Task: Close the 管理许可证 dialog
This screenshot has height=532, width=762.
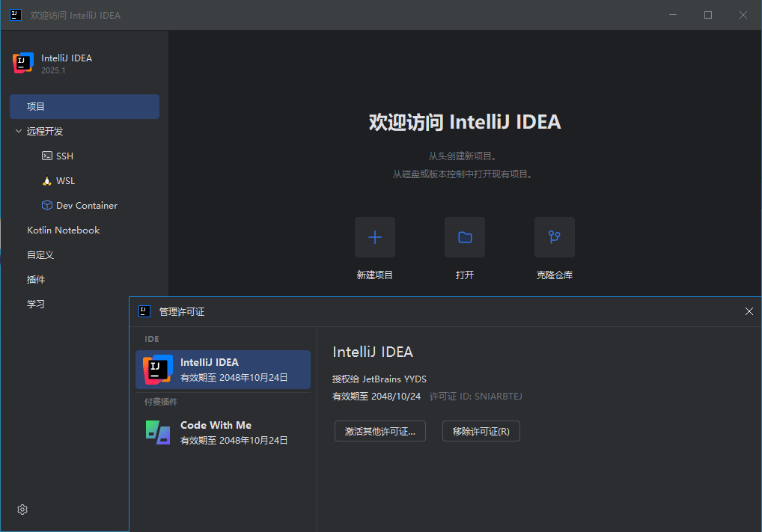Action: click(x=749, y=311)
